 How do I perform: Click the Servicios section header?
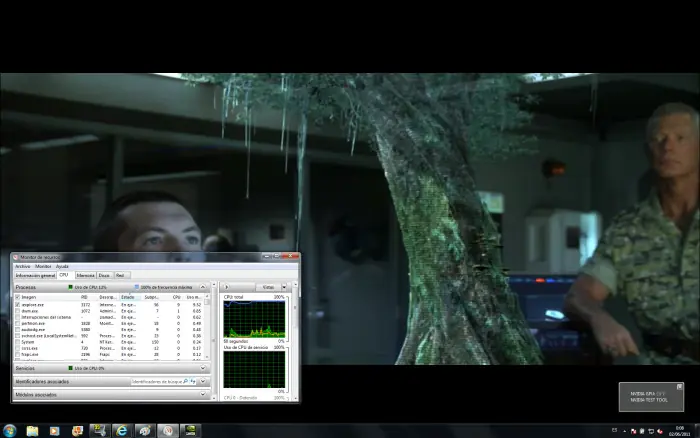pyautogui.click(x=111, y=368)
